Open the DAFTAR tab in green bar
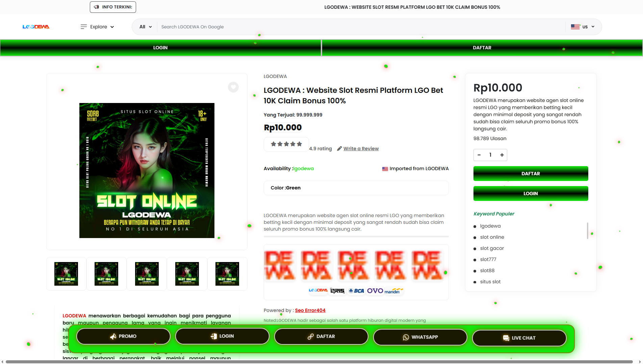 482,48
